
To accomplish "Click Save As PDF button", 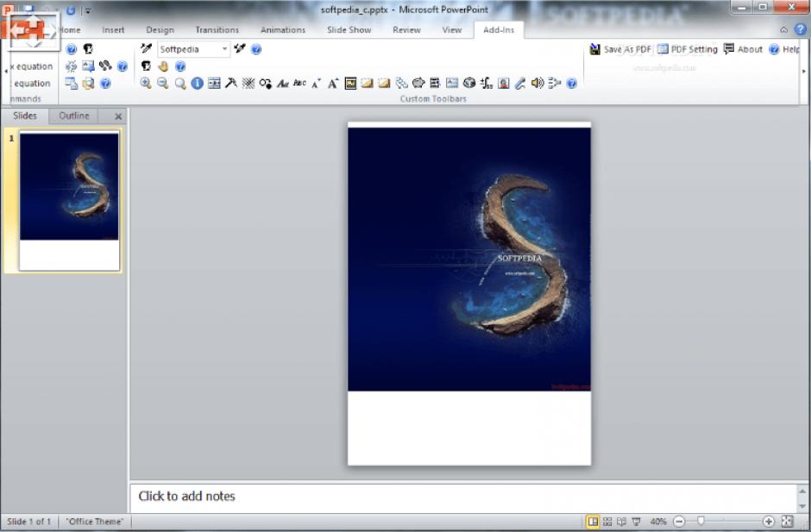I will pyautogui.click(x=620, y=49).
